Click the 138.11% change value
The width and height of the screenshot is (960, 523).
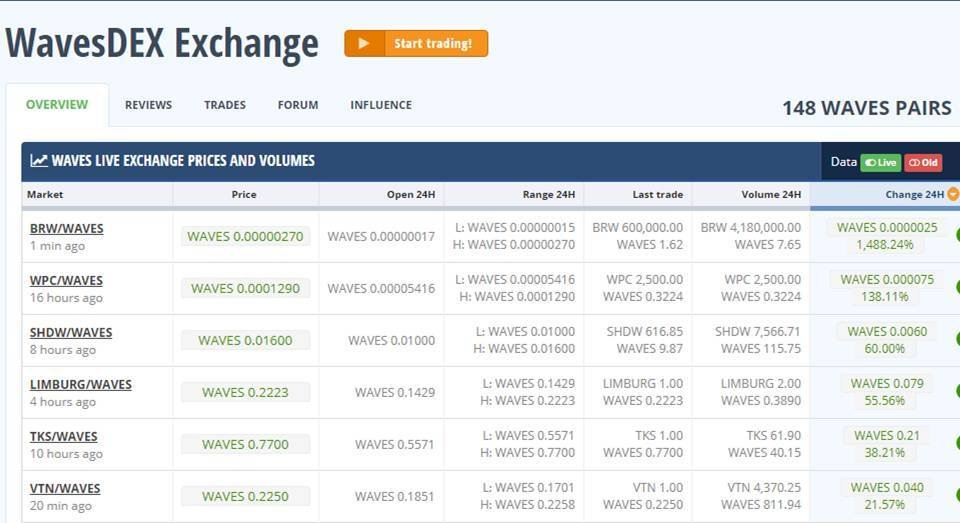[885, 297]
